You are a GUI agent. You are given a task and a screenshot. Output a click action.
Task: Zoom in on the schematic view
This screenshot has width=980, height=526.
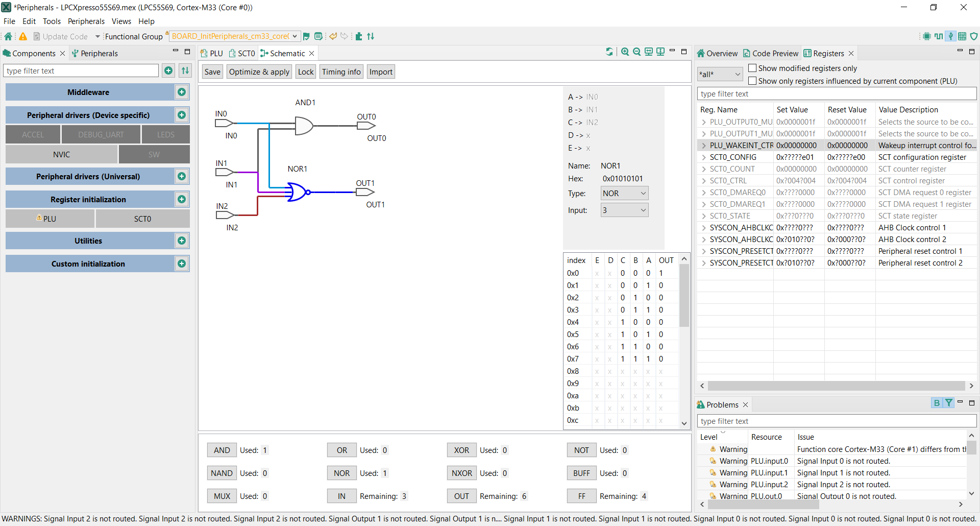(x=625, y=52)
